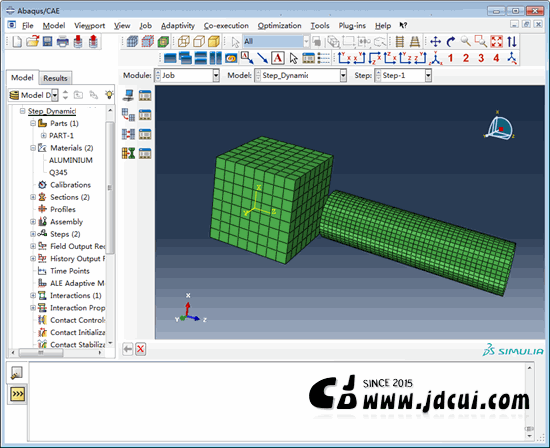Select ALUMINIUM material in tree
Viewport: 550px width, 448px height.
tap(71, 160)
